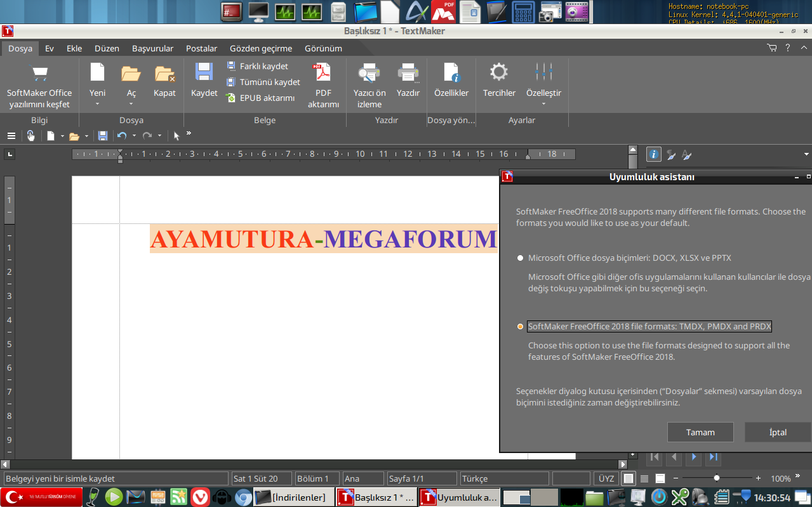Screen dimensions: 812x507
Task: Click the Vivaldi browser icon in taskbar
Action: tap(199, 497)
